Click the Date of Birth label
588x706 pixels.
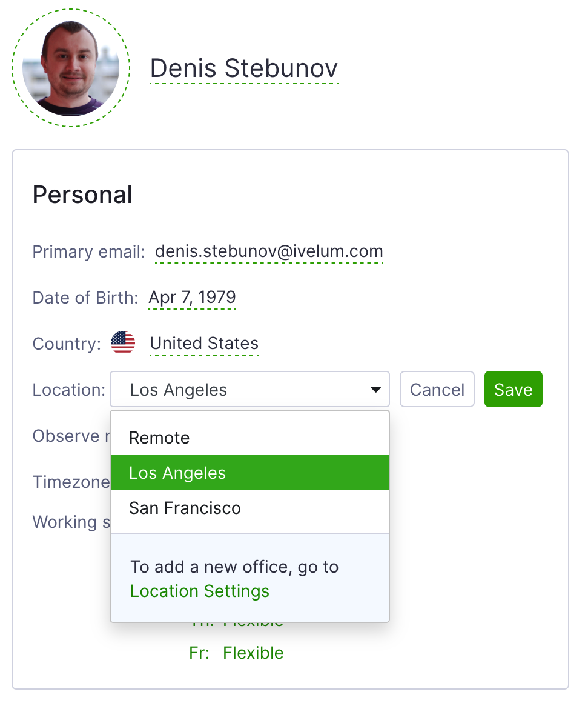(85, 298)
